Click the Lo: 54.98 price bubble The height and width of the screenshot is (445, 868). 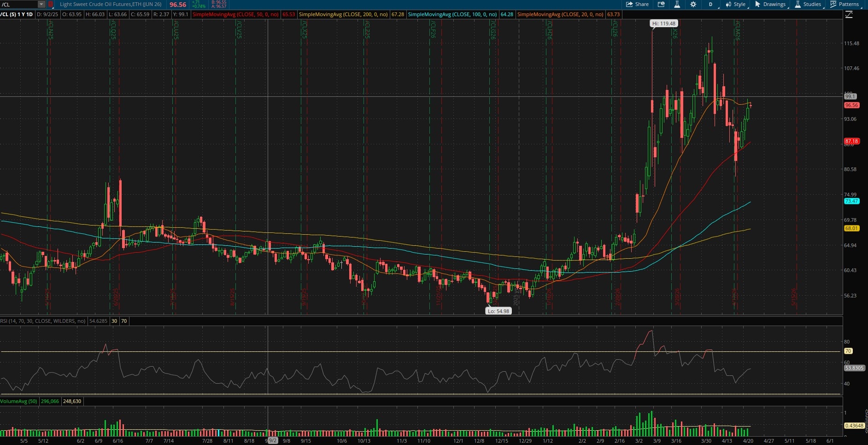pos(499,311)
